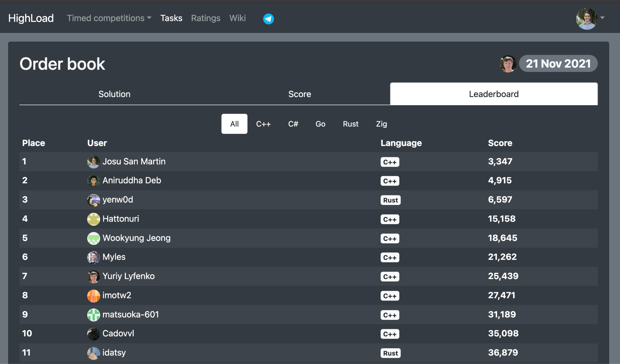Viewport: 620px width, 364px height.
Task: Click the 21 Nov 2021 date badge
Action: (x=558, y=63)
